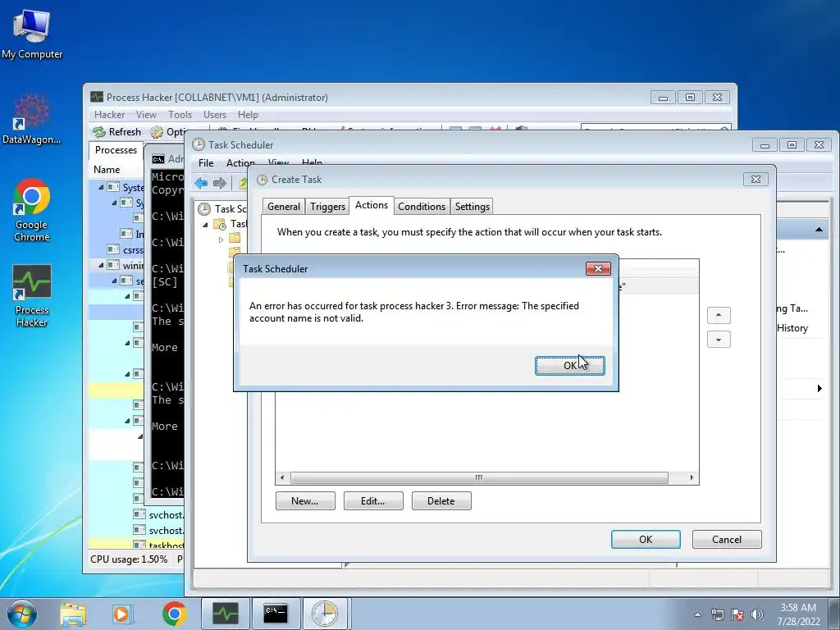Image resolution: width=840 pixels, height=630 pixels.
Task: Switch to Process Hacker via its taskbar button
Action: coord(225,614)
